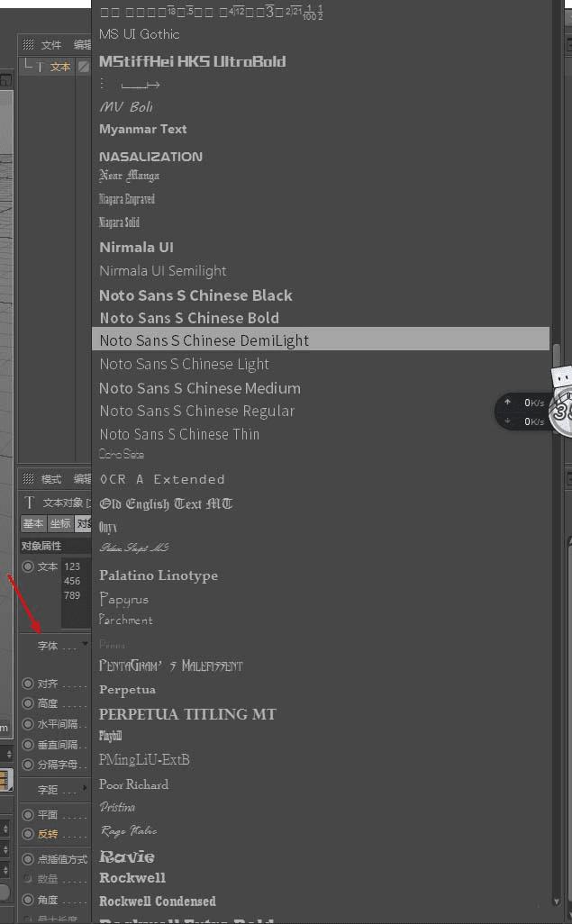Screen dimensions: 572x924
Task: Expand the 字距 kerning section arrow
Action: tap(86, 788)
